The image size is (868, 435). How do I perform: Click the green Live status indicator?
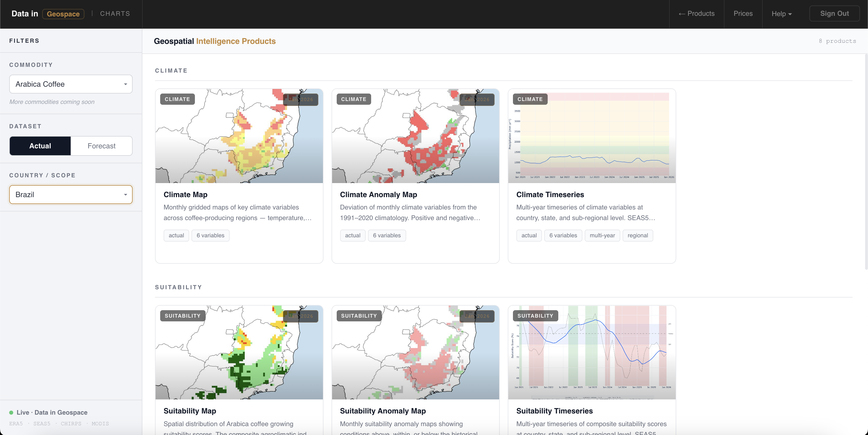point(11,412)
